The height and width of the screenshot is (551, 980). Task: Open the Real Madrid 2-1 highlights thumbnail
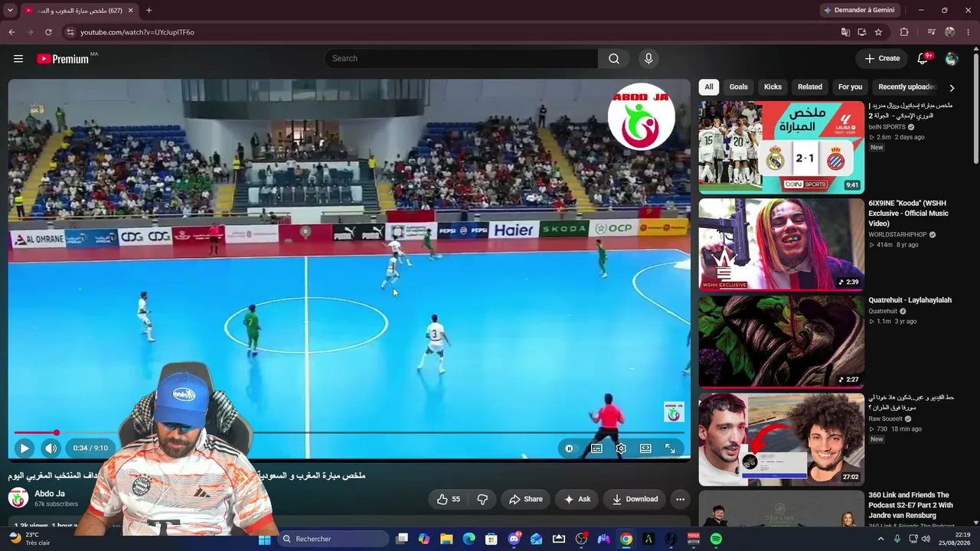point(781,148)
